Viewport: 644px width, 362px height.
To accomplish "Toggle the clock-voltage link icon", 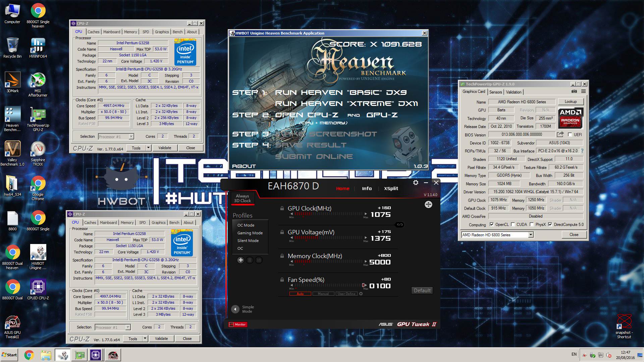I will click(x=399, y=225).
